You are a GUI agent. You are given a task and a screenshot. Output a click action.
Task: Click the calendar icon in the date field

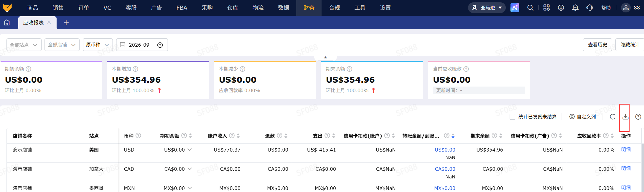click(x=123, y=45)
